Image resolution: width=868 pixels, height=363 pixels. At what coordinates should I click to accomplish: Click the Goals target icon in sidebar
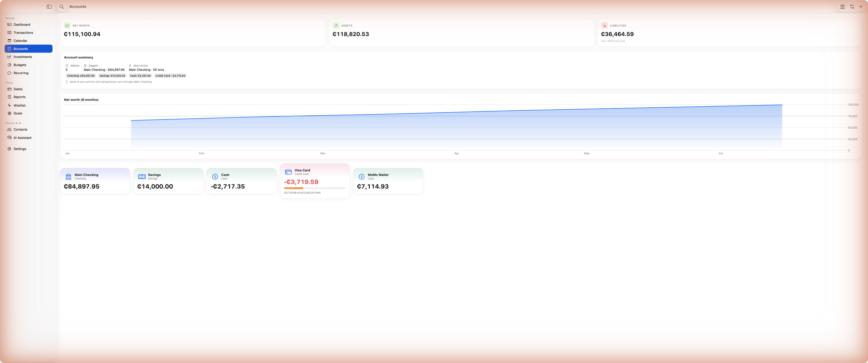pos(9,113)
